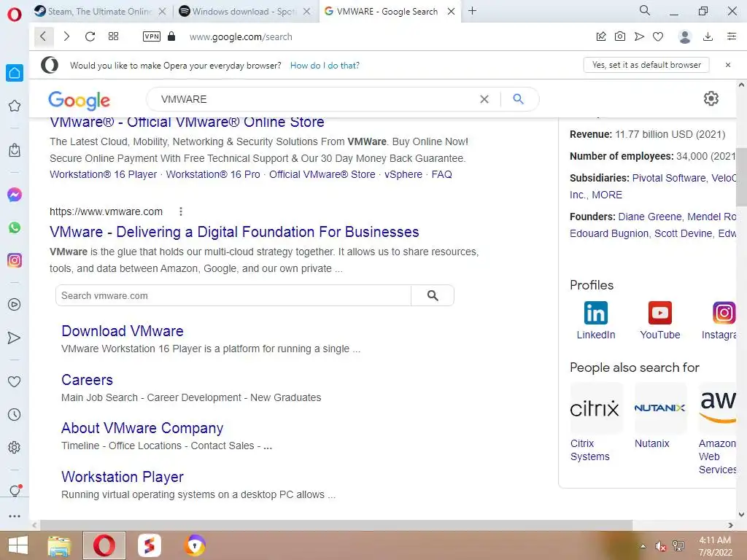Open WhatsApp in the sidebar
747x560 pixels.
(x=15, y=227)
